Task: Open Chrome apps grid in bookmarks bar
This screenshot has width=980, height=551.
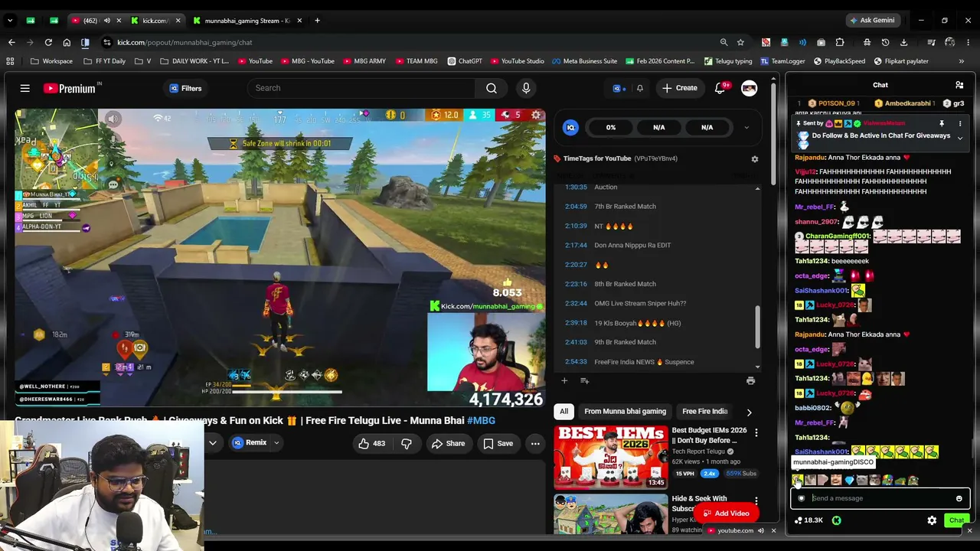Action: click(10, 61)
